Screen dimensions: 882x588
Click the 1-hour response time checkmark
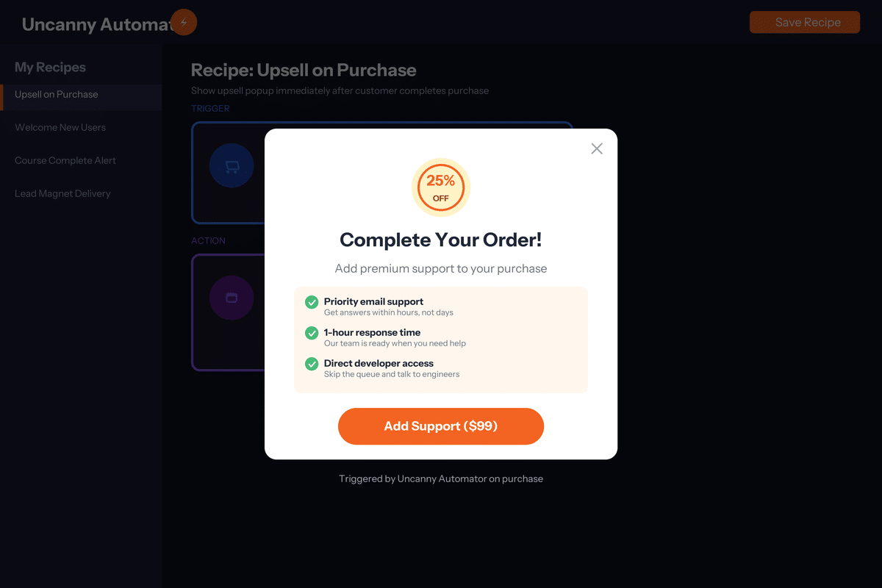tap(312, 333)
